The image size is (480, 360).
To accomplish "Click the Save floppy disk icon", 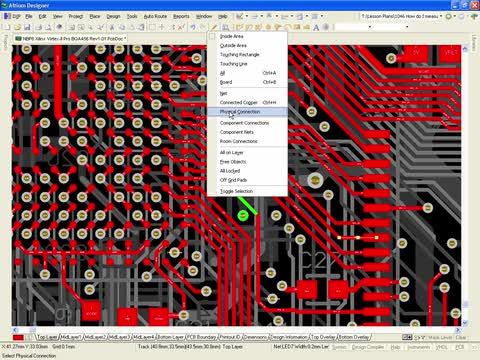I will point(27,27).
